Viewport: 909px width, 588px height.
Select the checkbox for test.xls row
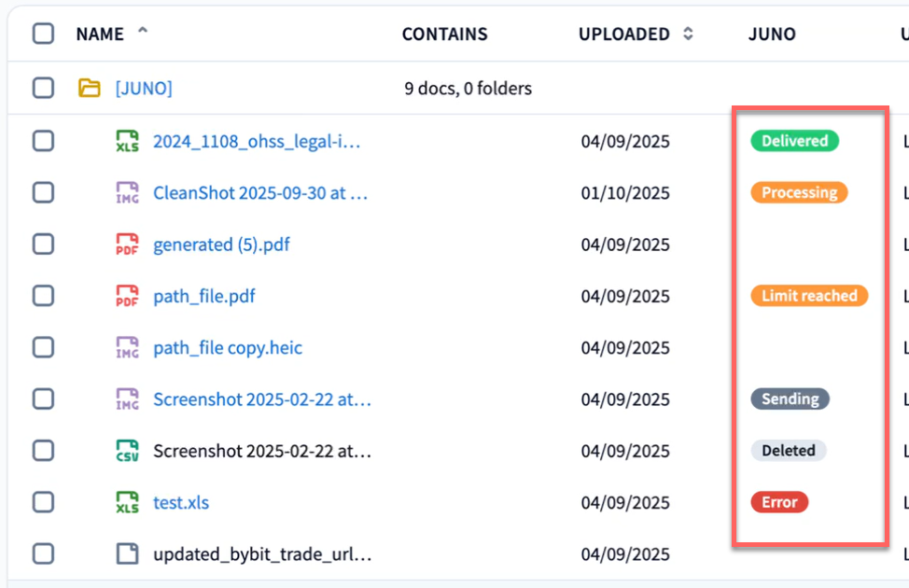tap(43, 503)
